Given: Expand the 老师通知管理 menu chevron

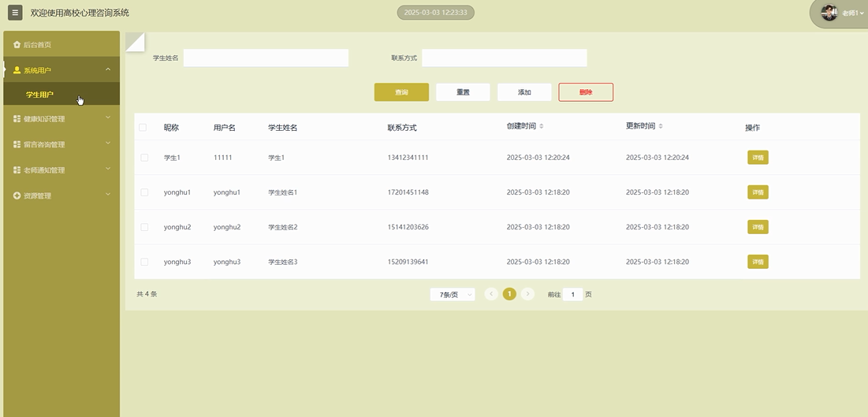Looking at the screenshot, I should [108, 169].
